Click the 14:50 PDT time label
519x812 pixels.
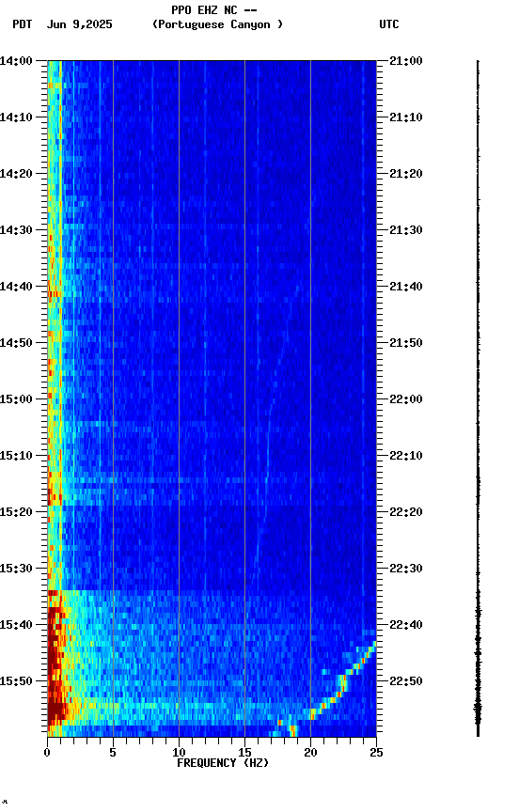[16, 343]
